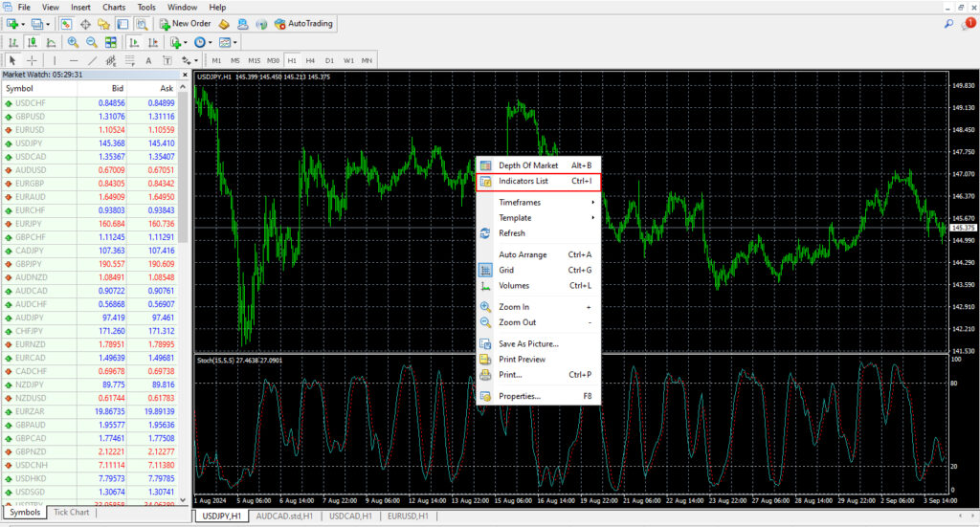The image size is (980, 527).
Task: Click the signals globe icon before AutoTrading
Action: pos(261,24)
